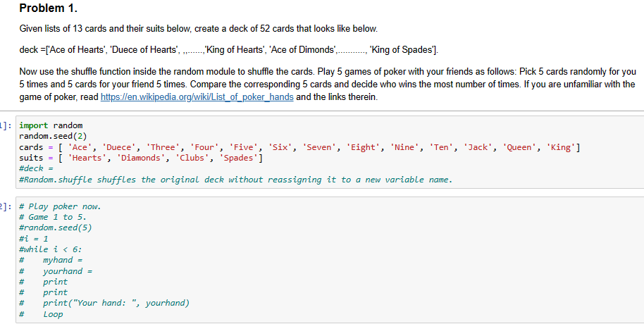The height and width of the screenshot is (324, 644).
Task: Click the 'Diamonds' string in the suits list
Action: tap(142, 158)
